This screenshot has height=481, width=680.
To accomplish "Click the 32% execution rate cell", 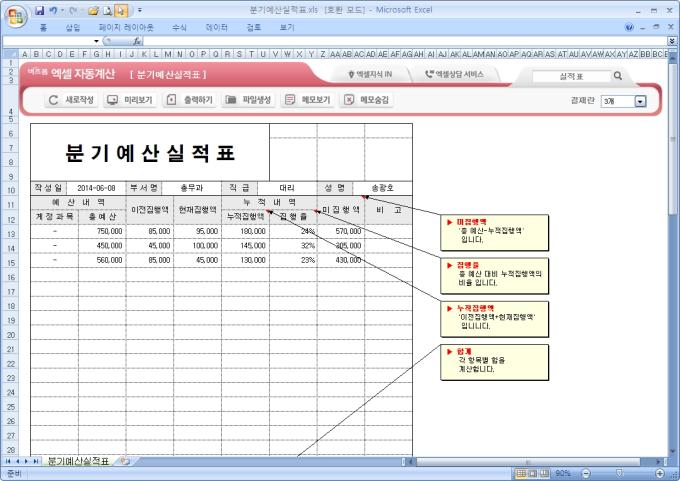I will [293, 245].
